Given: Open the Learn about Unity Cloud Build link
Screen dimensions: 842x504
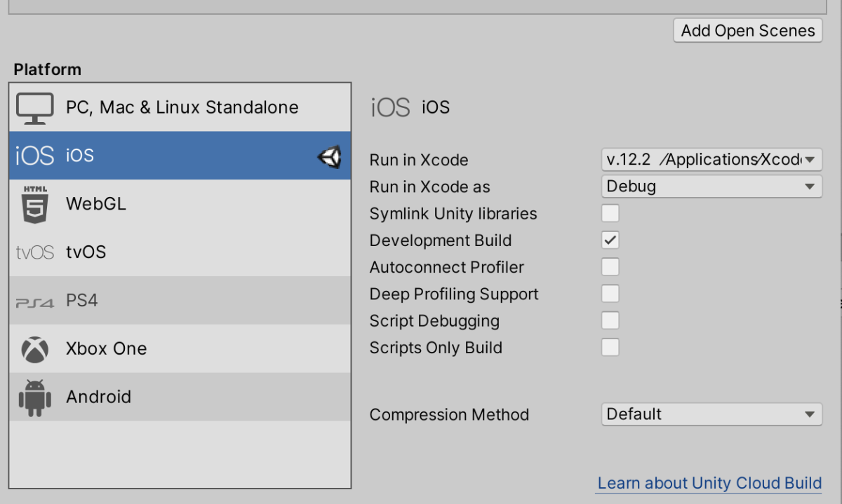Looking at the screenshot, I should coord(709,484).
